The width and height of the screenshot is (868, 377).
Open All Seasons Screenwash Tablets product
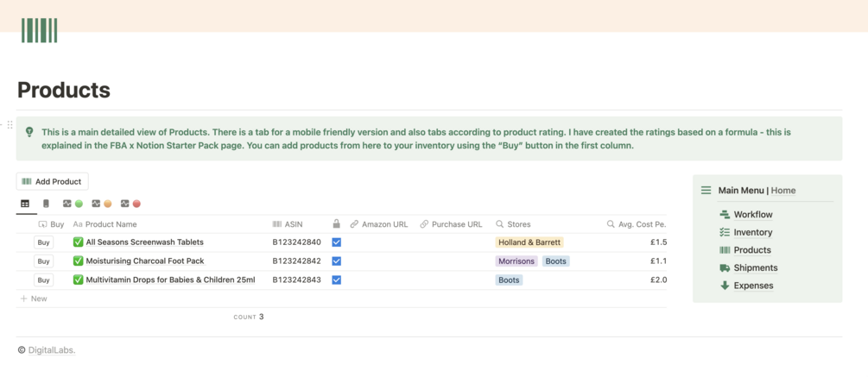coord(144,242)
